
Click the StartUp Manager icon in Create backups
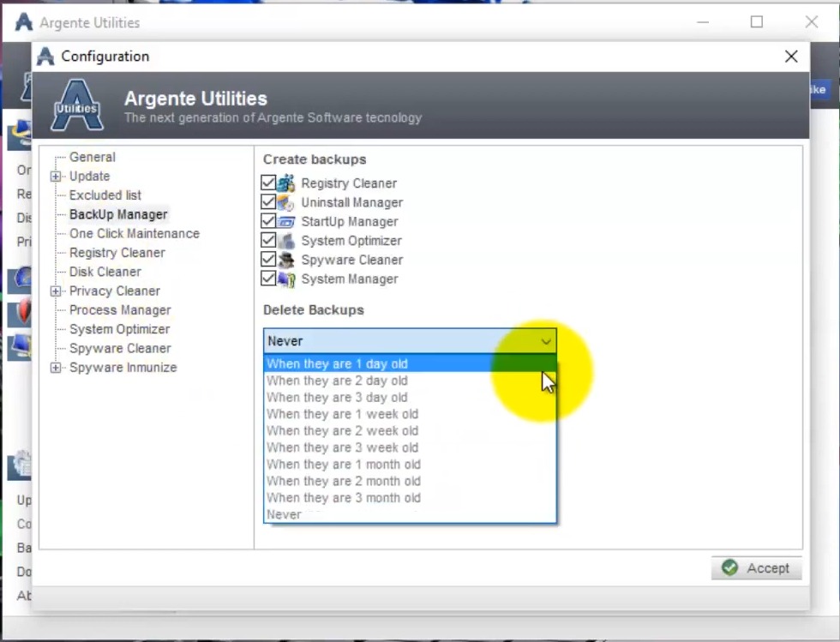[x=286, y=221]
